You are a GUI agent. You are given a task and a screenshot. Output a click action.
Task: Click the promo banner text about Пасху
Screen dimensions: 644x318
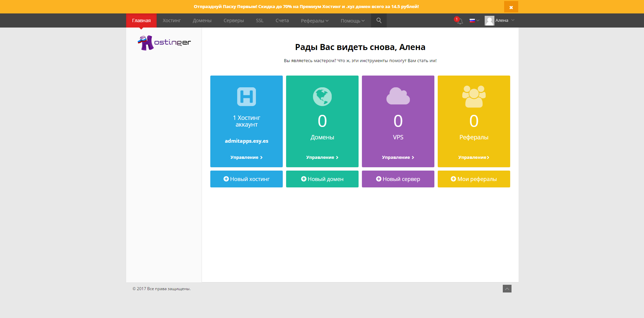(306, 7)
